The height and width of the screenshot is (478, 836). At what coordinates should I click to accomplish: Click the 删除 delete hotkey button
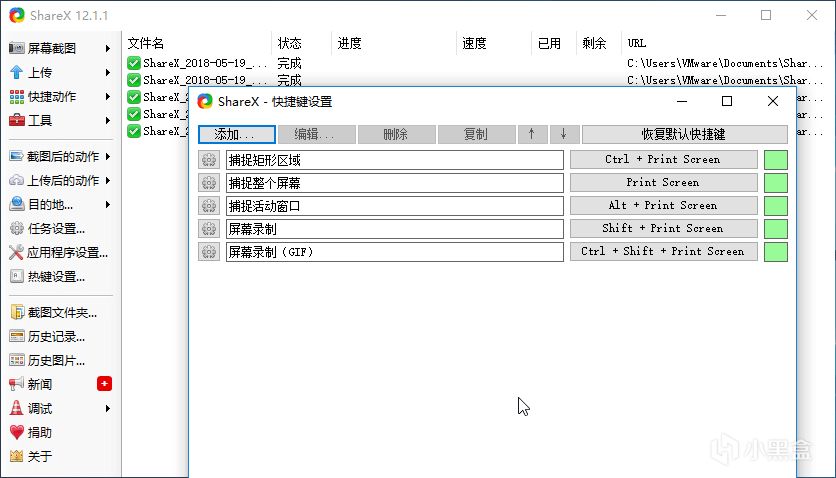pyautogui.click(x=397, y=134)
